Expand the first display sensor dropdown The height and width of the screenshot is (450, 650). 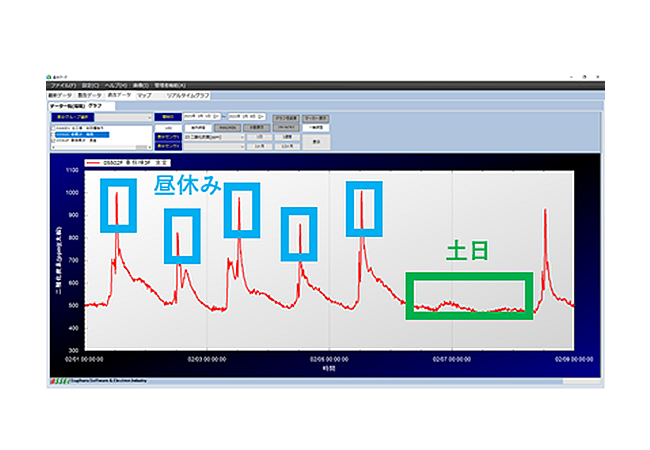[241, 137]
